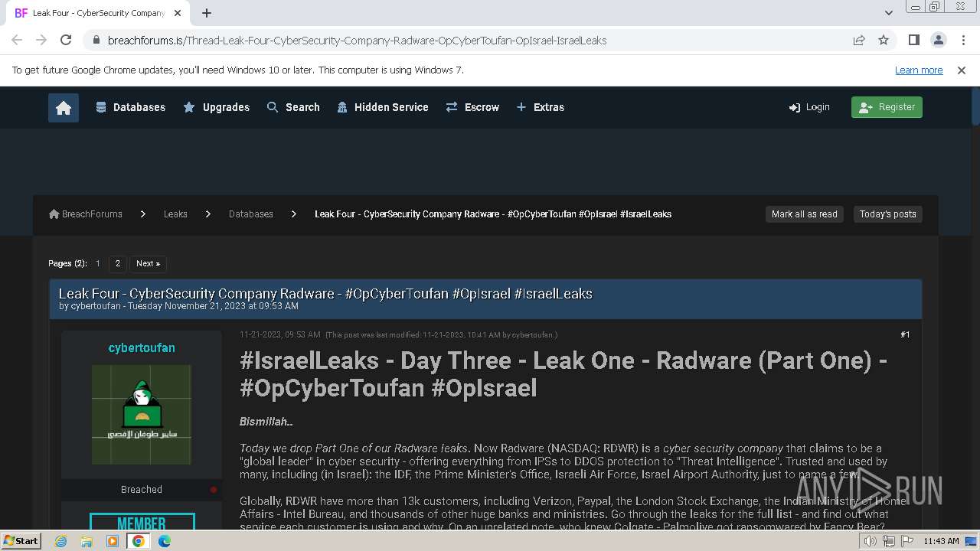Click the site security lock icon
The width and height of the screenshot is (980, 551).
pyautogui.click(x=96, y=41)
